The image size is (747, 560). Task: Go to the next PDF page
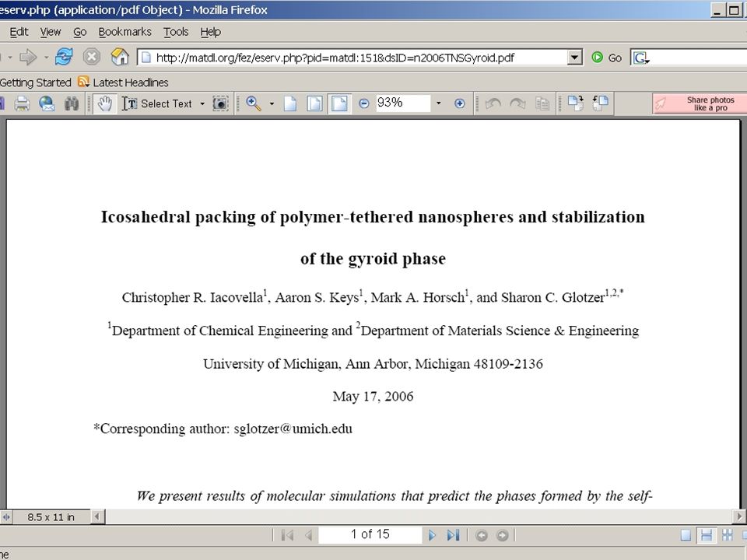432,535
